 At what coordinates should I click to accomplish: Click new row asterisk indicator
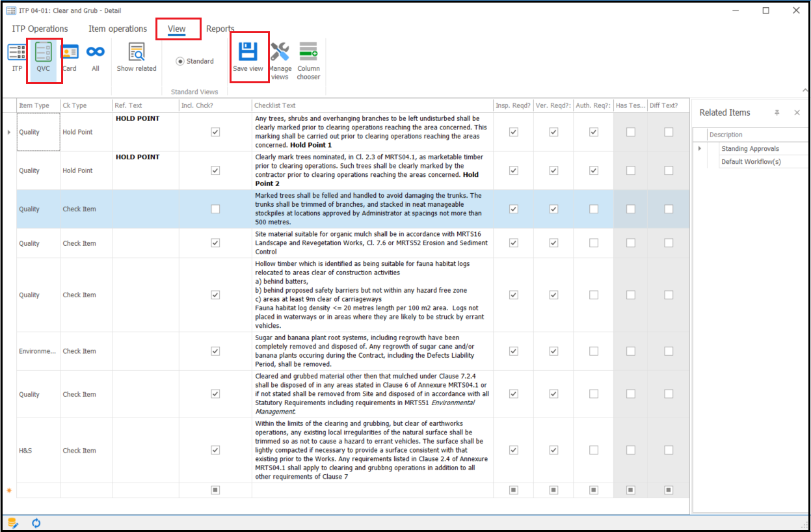[x=9, y=490]
